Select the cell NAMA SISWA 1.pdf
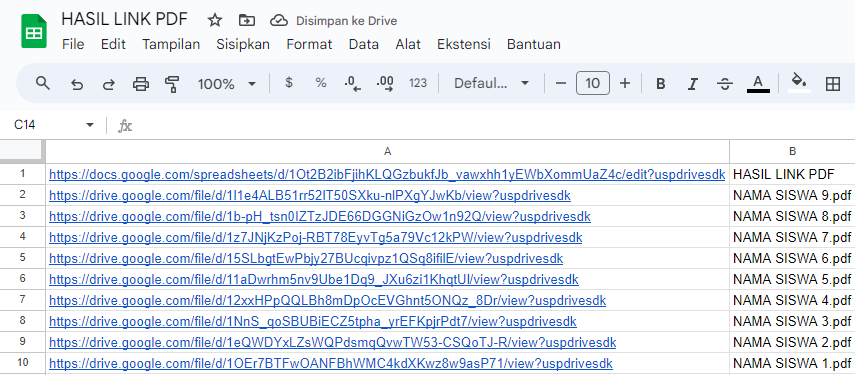Screen dimensions: 855x375 coord(792,364)
